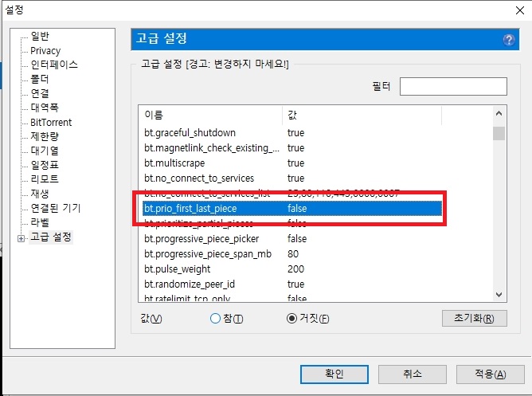Open 폴더 settings category

40,79
